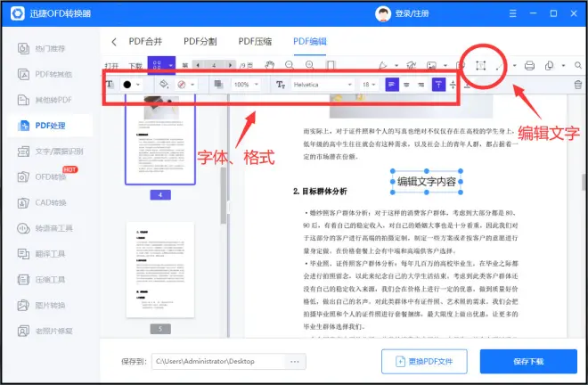Open the Helvetica font dropdown
The height and width of the screenshot is (385, 588).
(x=323, y=85)
